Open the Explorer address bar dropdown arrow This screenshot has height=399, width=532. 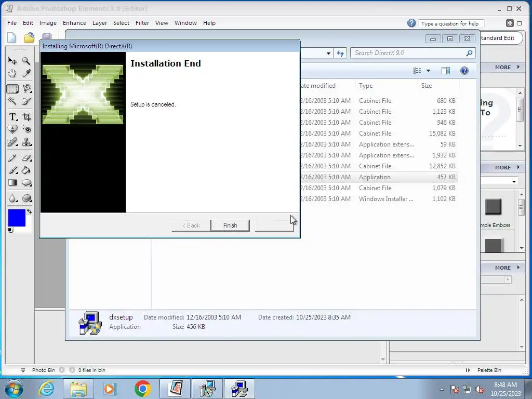point(328,54)
